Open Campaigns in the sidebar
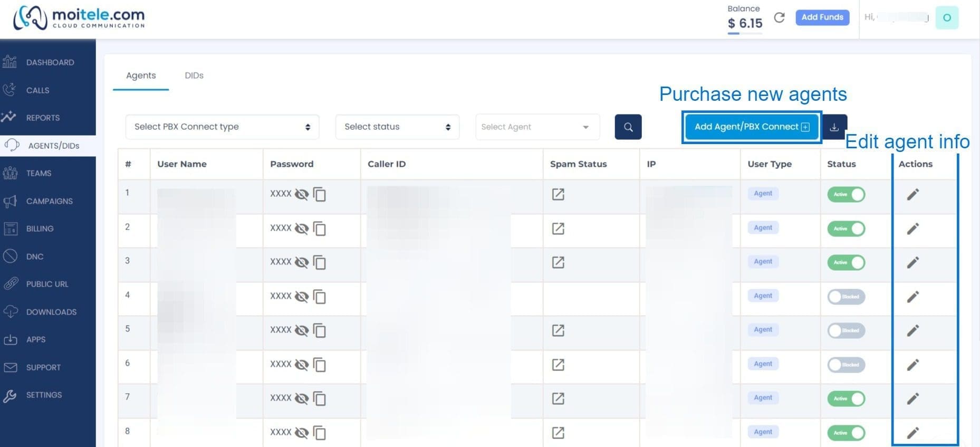This screenshot has height=447, width=980. click(48, 201)
